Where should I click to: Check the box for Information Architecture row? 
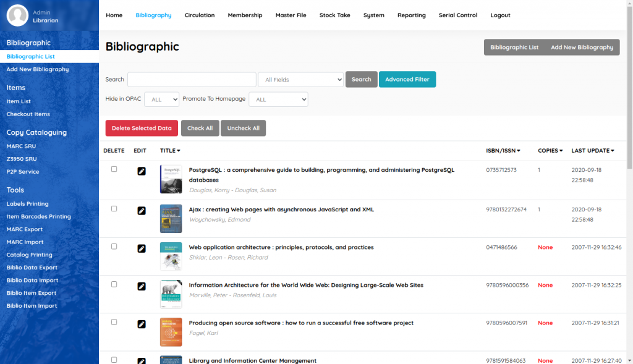(x=114, y=284)
